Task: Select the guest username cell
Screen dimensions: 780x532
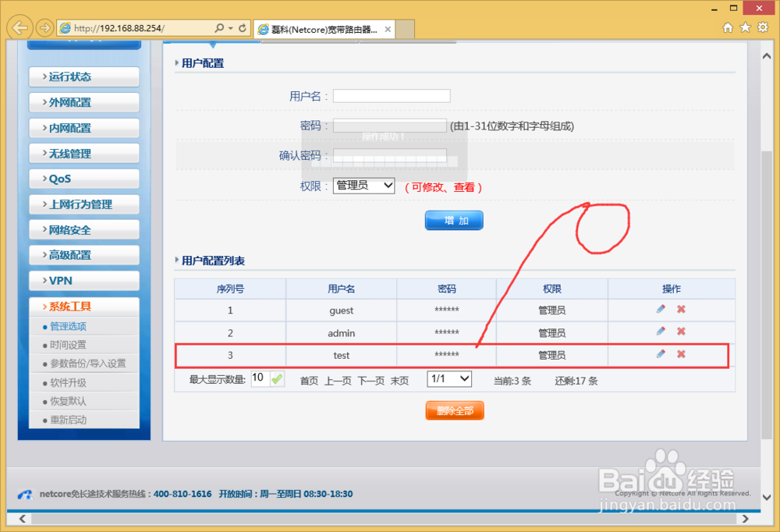Action: [342, 310]
